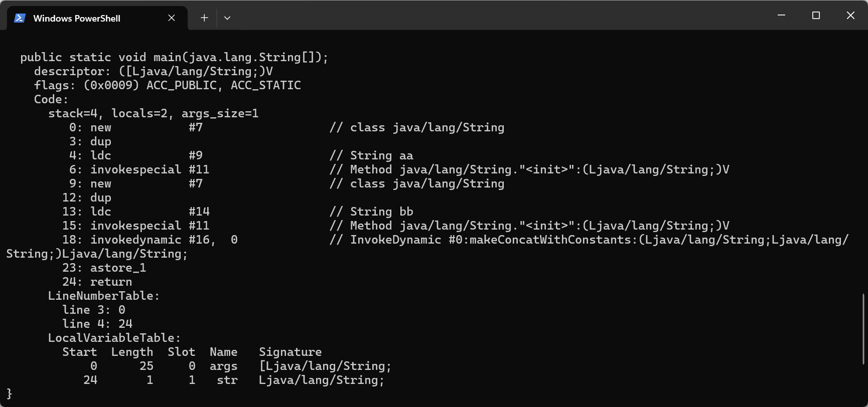This screenshot has width=868, height=407.
Task: Click the makeConcatWithConstants text
Action: [549, 240]
